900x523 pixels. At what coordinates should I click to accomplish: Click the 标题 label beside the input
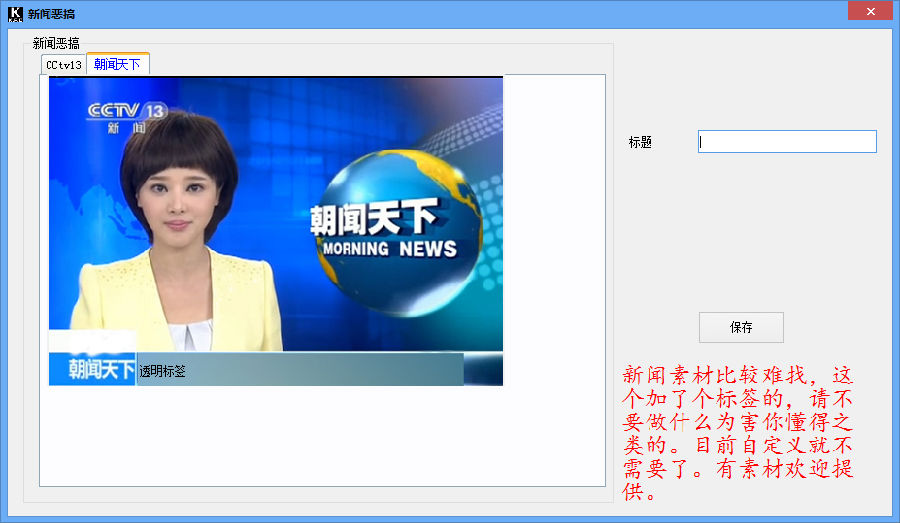coord(640,143)
